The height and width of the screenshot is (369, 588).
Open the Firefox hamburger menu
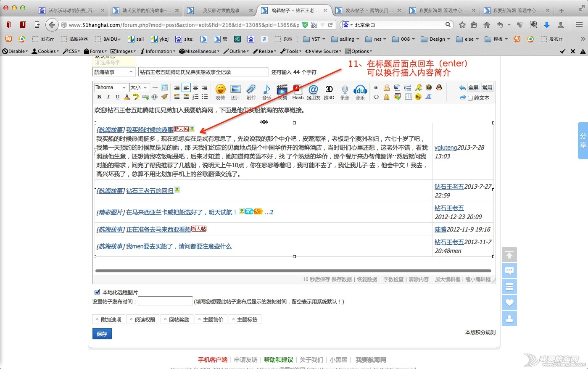[x=579, y=25]
